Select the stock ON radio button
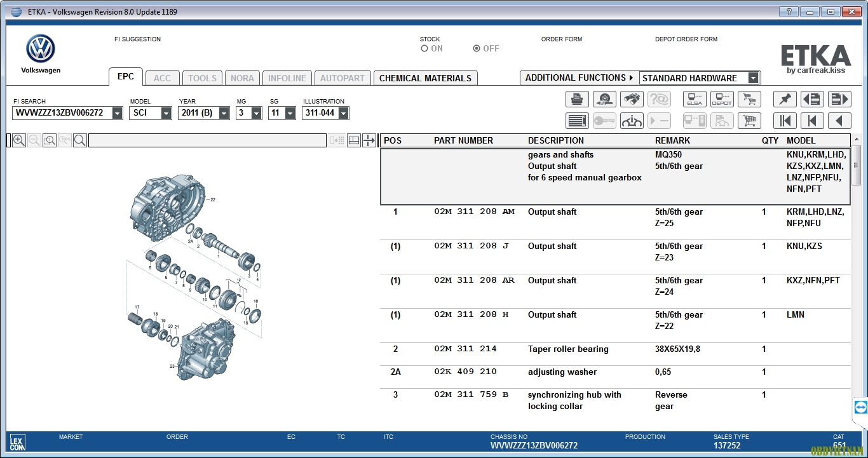Image resolution: width=868 pixels, height=458 pixels. [x=424, y=48]
